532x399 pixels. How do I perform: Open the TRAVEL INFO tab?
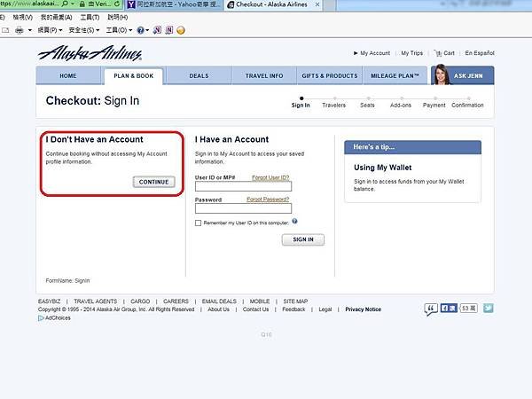[264, 75]
